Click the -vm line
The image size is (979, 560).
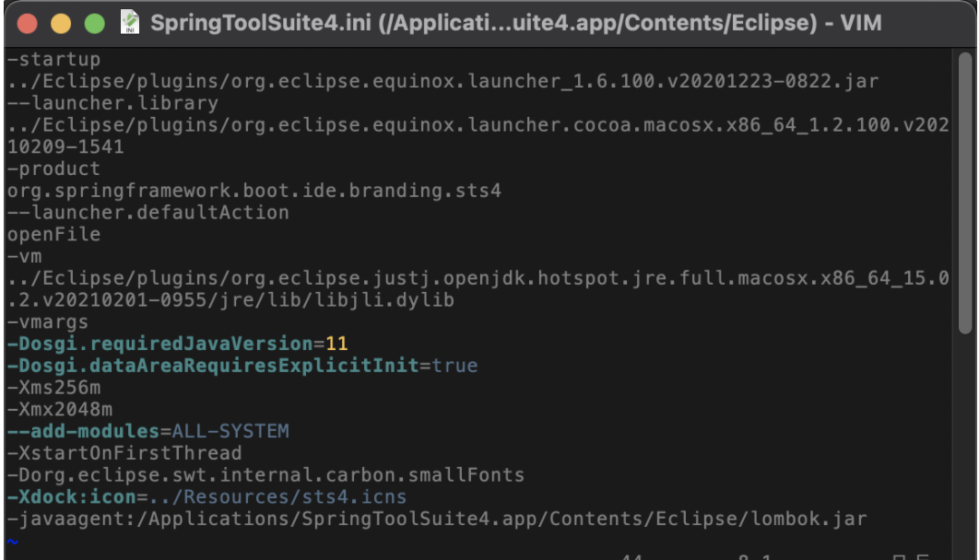coord(24,256)
